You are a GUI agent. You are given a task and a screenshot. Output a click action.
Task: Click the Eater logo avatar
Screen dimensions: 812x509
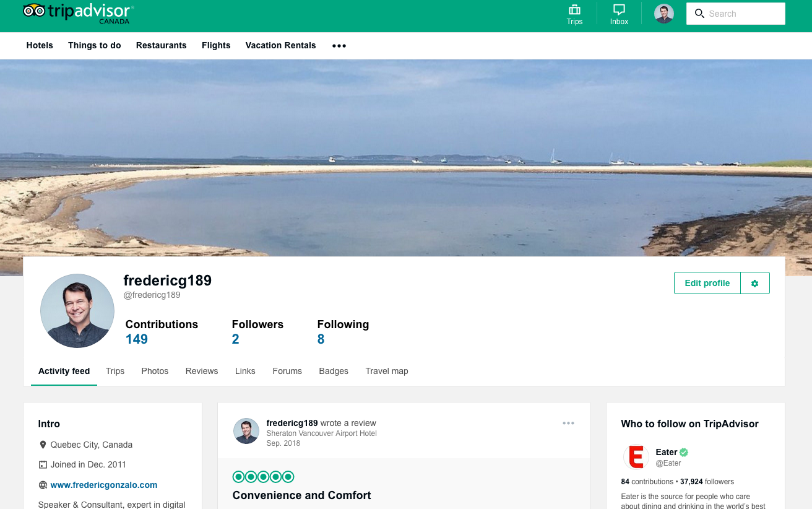(x=636, y=457)
